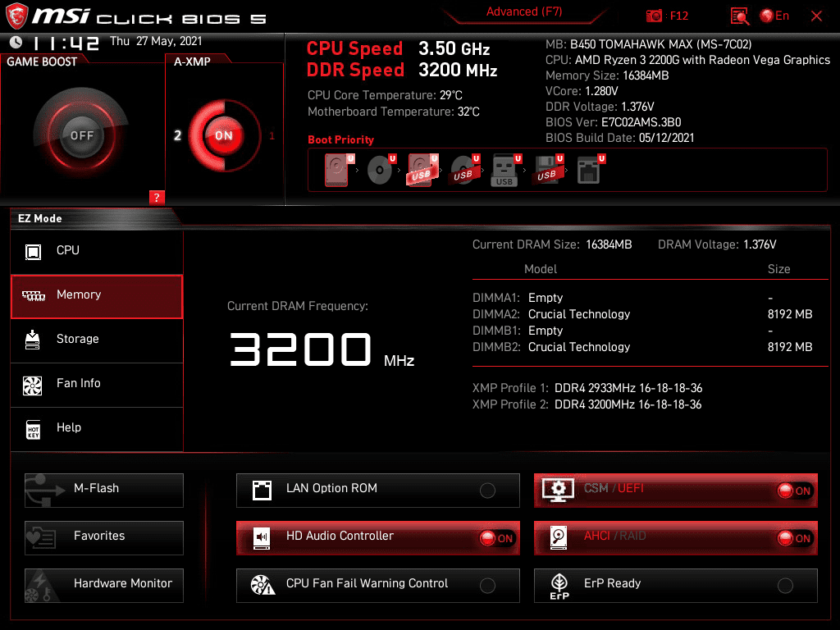Click XMP Profile 1 DDR4 2933MHz text
Viewport: 840px width, 630px height.
[x=587, y=388]
